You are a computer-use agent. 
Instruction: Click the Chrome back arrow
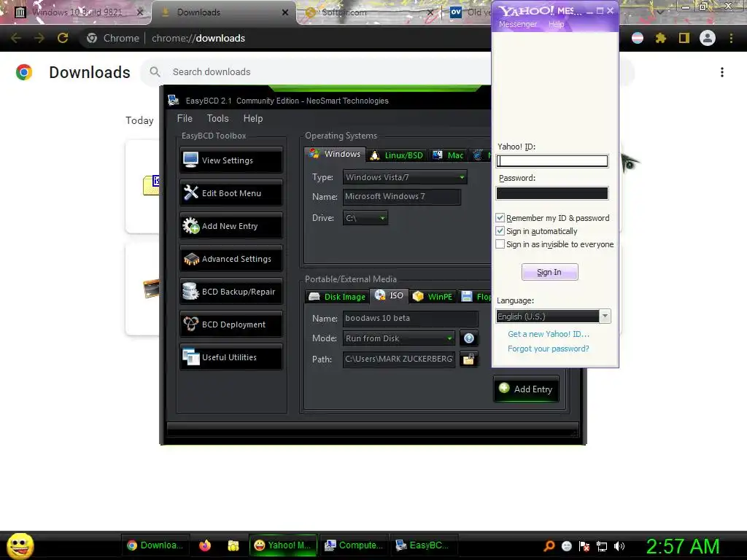pos(16,38)
